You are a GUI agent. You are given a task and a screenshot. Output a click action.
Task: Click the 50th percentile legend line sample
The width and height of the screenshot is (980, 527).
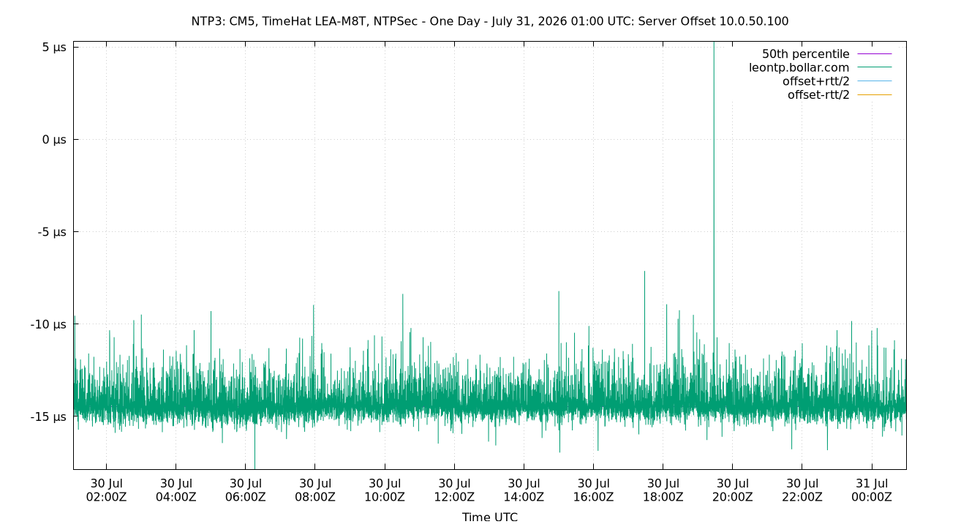point(874,54)
